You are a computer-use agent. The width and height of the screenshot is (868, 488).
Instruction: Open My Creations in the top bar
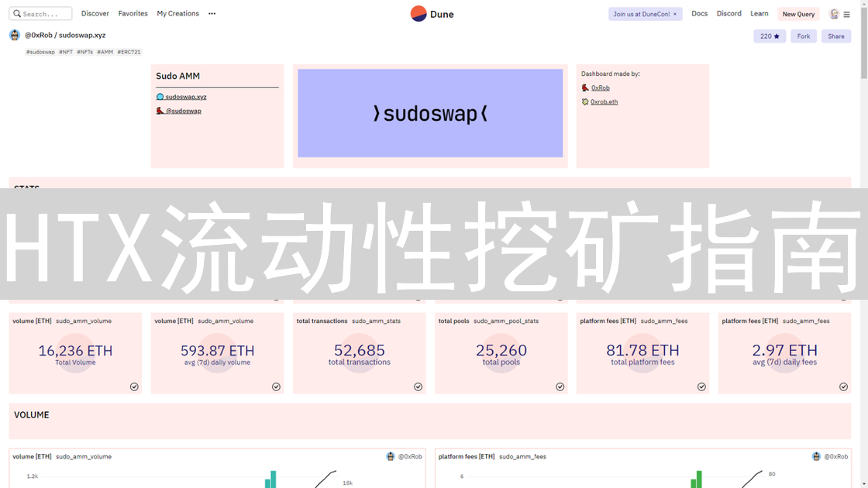(x=177, y=13)
